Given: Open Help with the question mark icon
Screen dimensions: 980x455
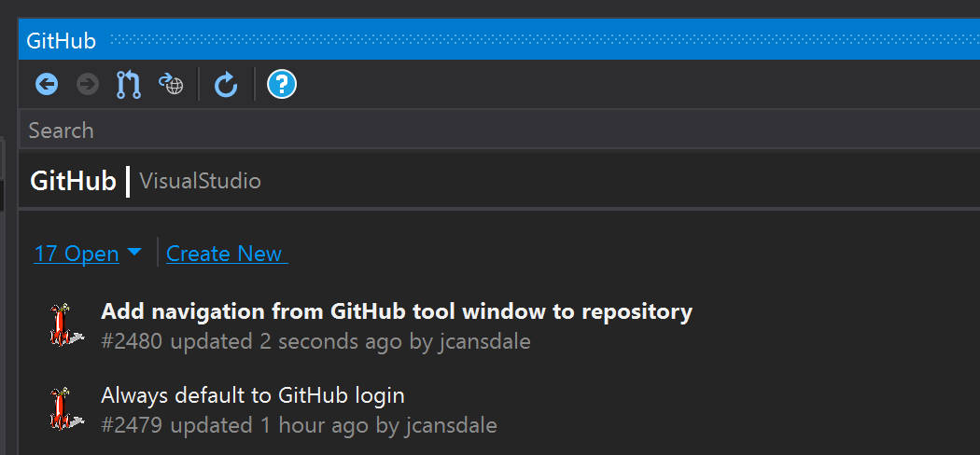Looking at the screenshot, I should click(282, 84).
